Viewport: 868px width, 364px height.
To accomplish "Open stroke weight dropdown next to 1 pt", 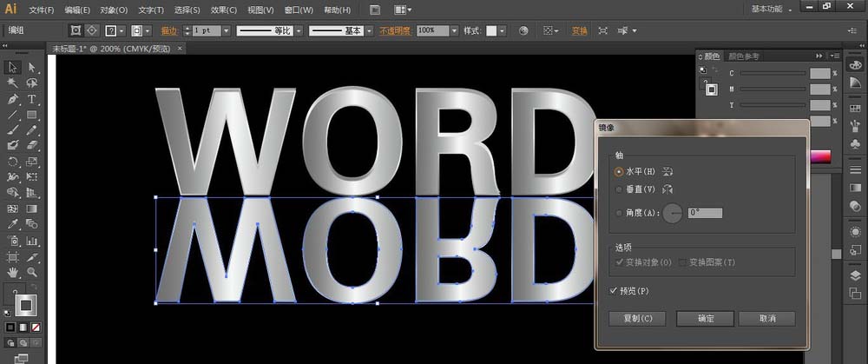I will 226,31.
